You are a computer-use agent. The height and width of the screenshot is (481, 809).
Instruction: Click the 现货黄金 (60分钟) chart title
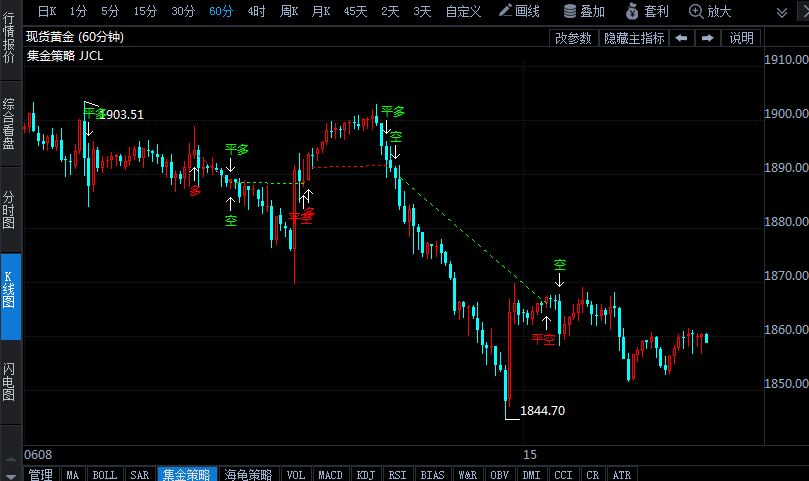75,37
